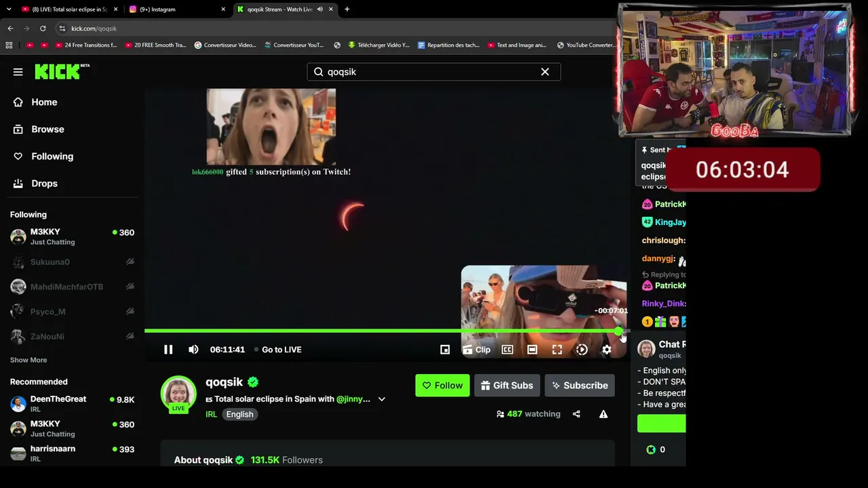Open the tab search dropdown

(x=9, y=9)
